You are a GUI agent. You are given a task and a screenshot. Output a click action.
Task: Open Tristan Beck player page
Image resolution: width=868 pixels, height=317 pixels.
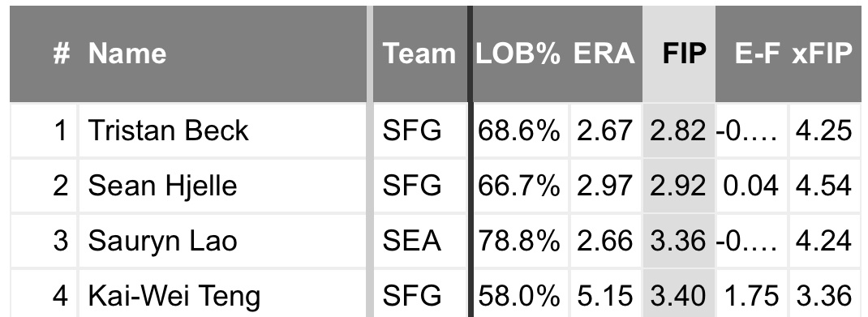[168, 131]
